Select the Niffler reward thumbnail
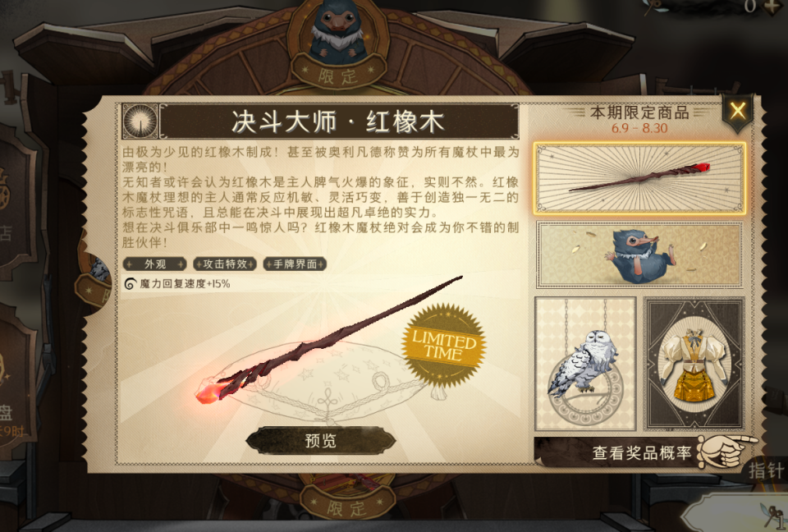The height and width of the screenshot is (532, 788). (639, 255)
